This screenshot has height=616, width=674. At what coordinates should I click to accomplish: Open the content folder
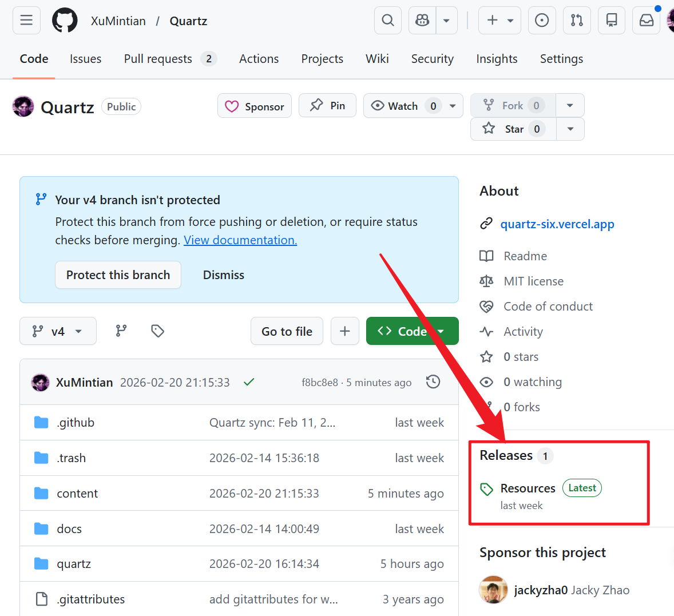click(77, 494)
